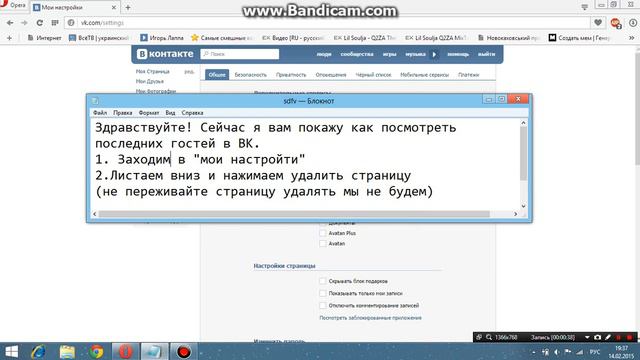The width and height of the screenshot is (640, 360).
Task: Focus the VK Поиск search field
Action: (x=240, y=54)
